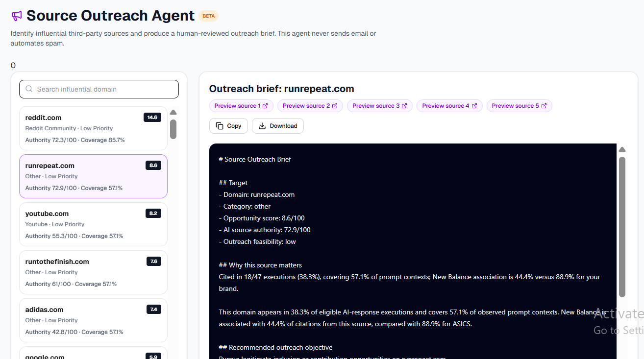The height and width of the screenshot is (359, 644).
Task: Click the copy icon in the Copy button
Action: click(x=220, y=126)
